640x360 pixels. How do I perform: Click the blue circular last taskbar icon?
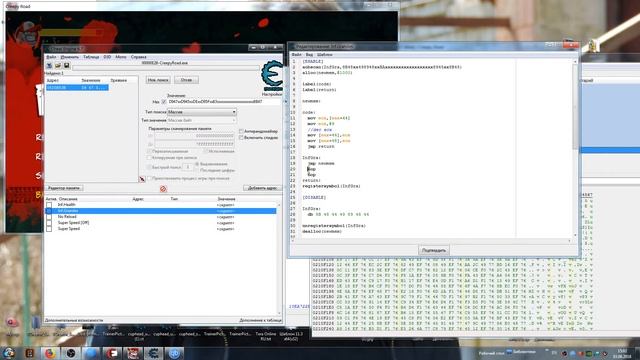(x=174, y=353)
